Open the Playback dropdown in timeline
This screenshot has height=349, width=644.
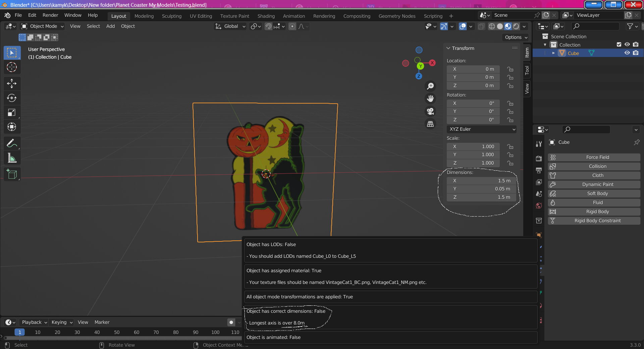pos(34,322)
